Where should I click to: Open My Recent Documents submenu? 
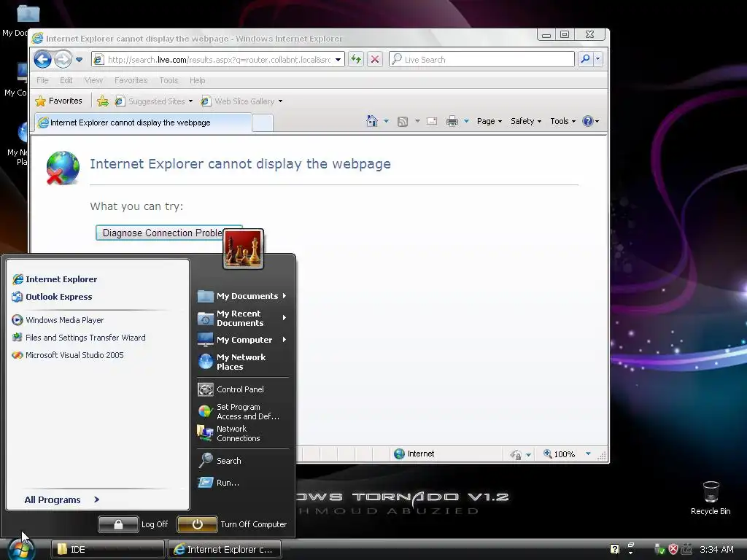point(242,318)
